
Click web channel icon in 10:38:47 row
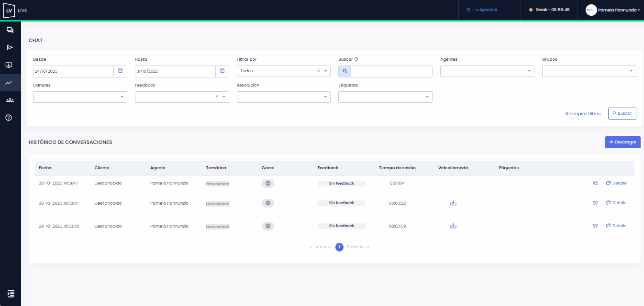coord(268,203)
